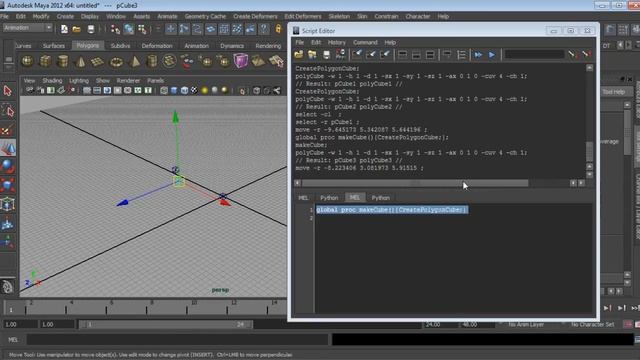This screenshot has height=360, width=640.
Task: Click Source Script in Script Editor toolbar
Action: coord(313,55)
